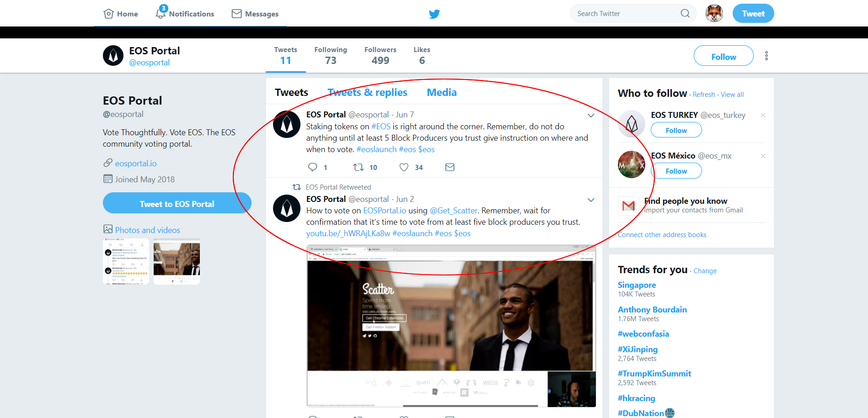
Task: Like the Jun 7 staking tweet
Action: [x=404, y=167]
